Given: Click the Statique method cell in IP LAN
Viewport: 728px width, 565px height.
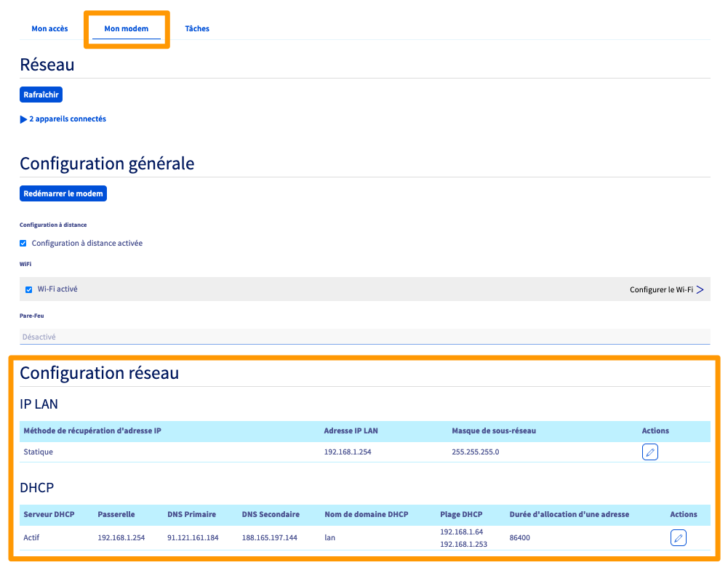Looking at the screenshot, I should coord(39,452).
